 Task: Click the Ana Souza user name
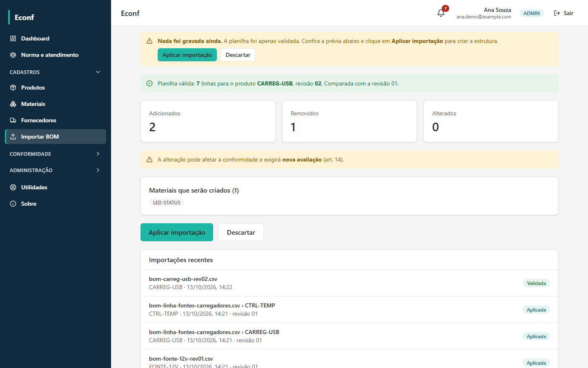tap(497, 10)
